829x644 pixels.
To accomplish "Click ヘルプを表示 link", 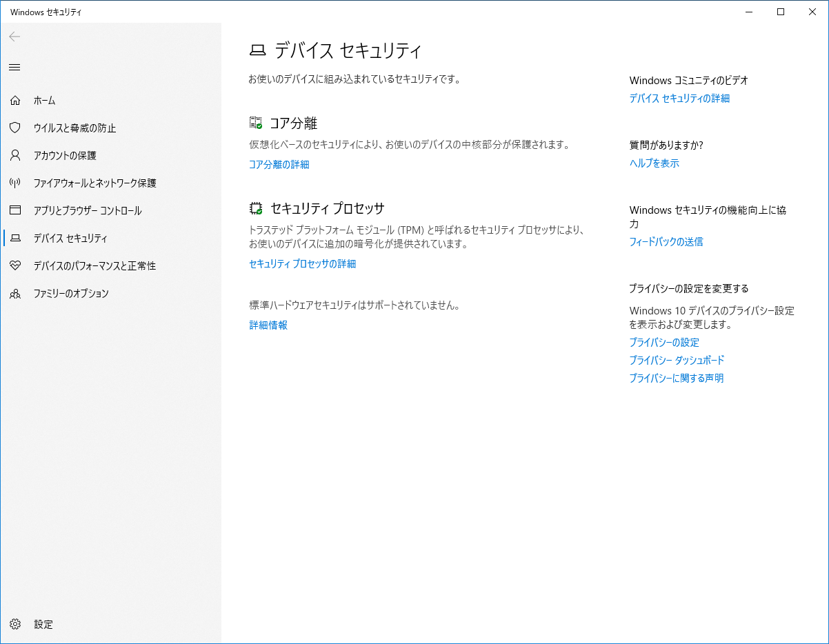I will (655, 163).
